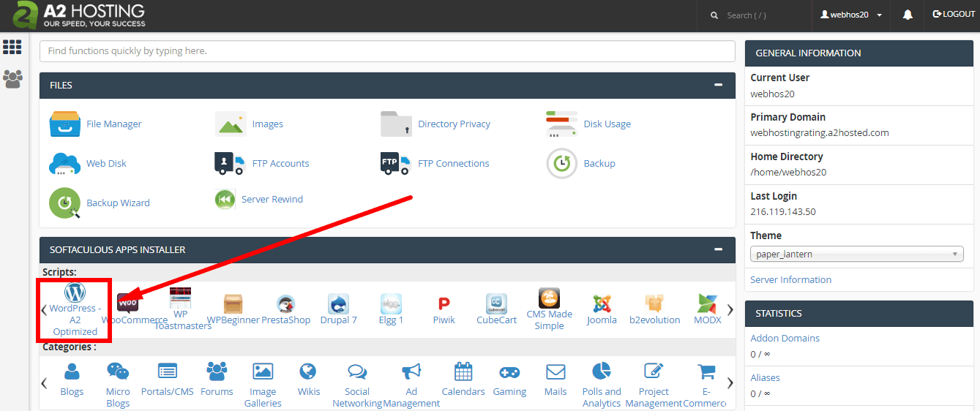Screen dimensions: 980x411
Task: Open Social Networking category icon
Action: click(357, 372)
